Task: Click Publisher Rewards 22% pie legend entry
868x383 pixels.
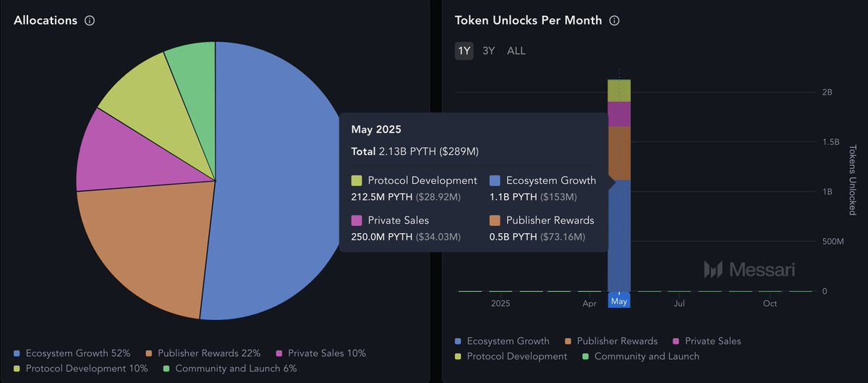Action: [203, 353]
